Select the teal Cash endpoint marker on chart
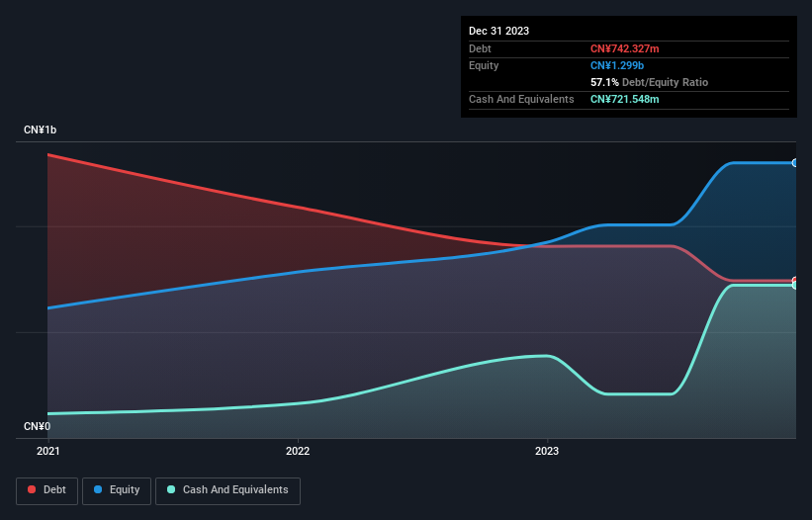 (795, 285)
